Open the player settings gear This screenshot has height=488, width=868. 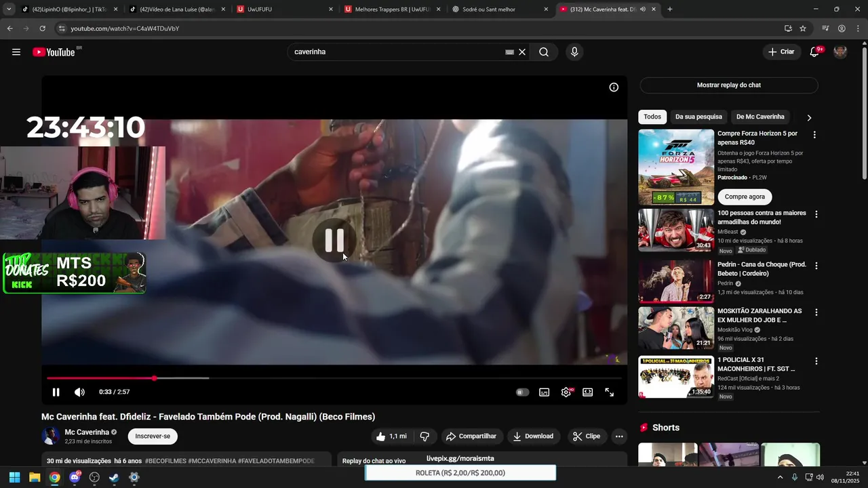tap(566, 392)
